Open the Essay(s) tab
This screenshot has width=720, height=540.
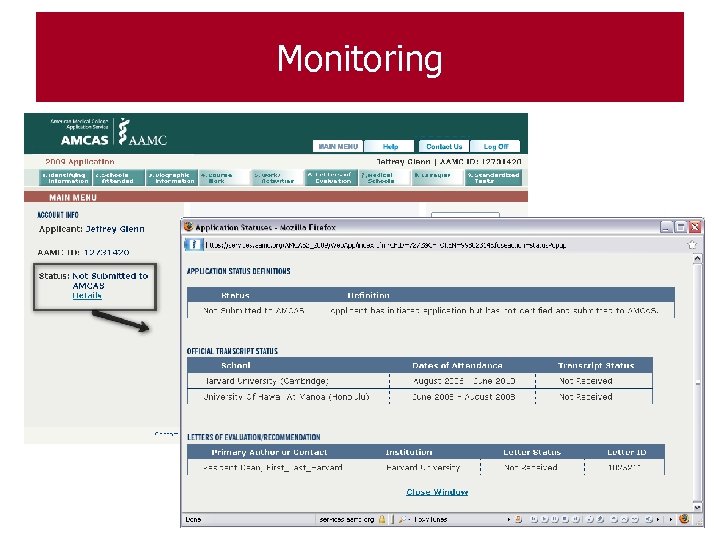pos(437,178)
